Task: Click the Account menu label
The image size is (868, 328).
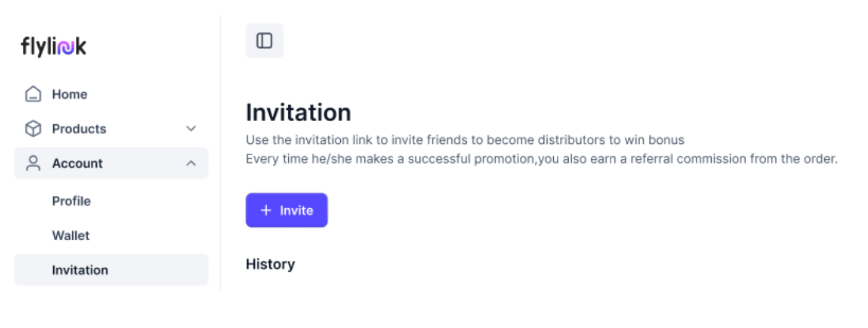Action: click(77, 164)
